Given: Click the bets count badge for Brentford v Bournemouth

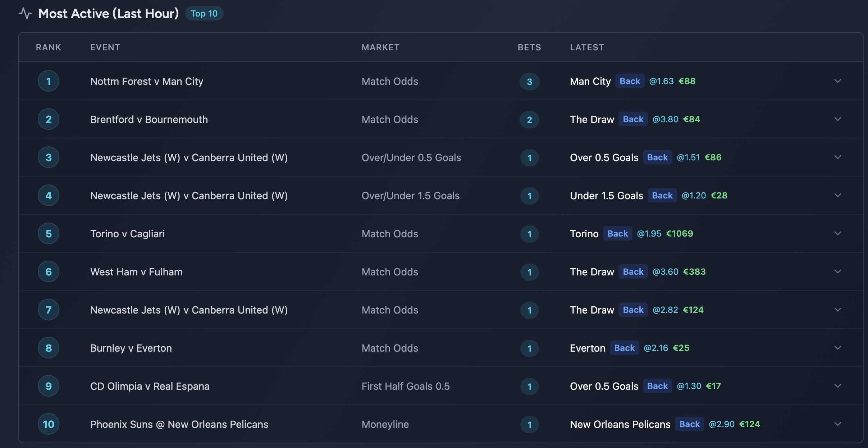Looking at the screenshot, I should (x=529, y=120).
